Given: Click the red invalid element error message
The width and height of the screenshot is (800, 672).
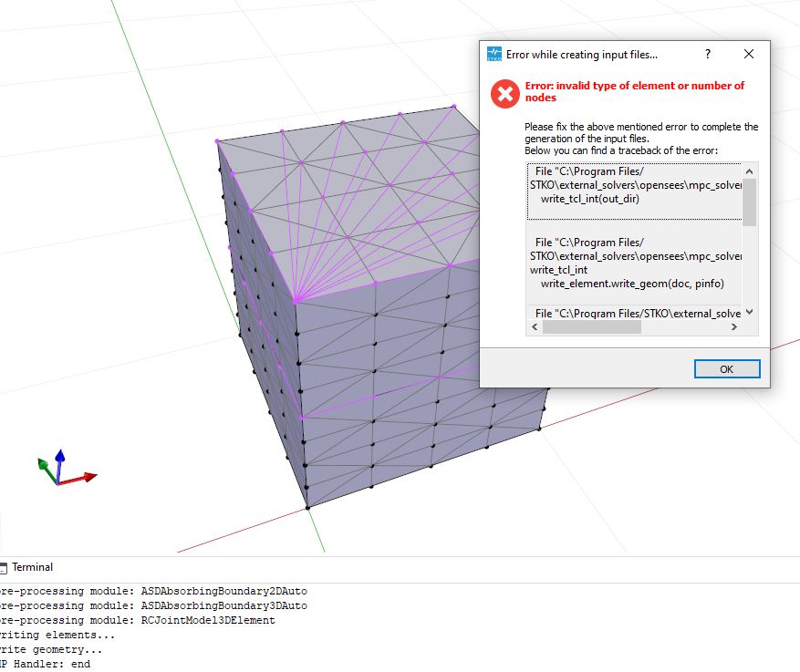Looking at the screenshot, I should 635,91.
